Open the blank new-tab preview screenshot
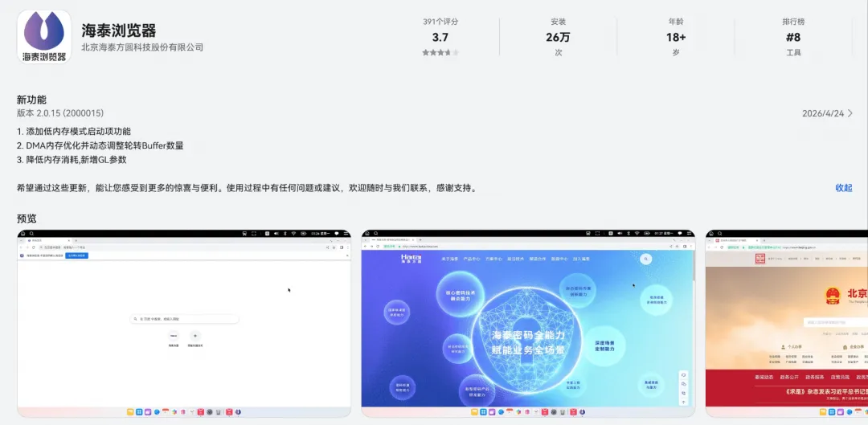The height and width of the screenshot is (425, 868). click(x=184, y=324)
